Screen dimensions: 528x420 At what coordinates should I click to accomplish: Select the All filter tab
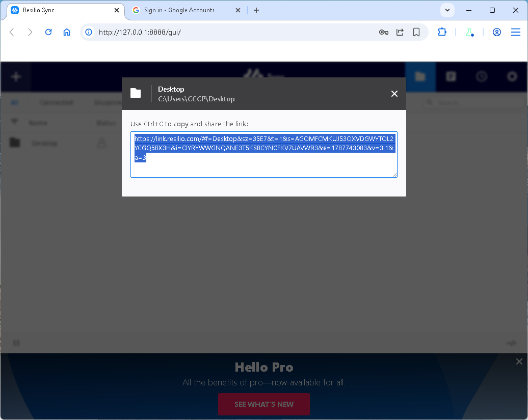14,102
